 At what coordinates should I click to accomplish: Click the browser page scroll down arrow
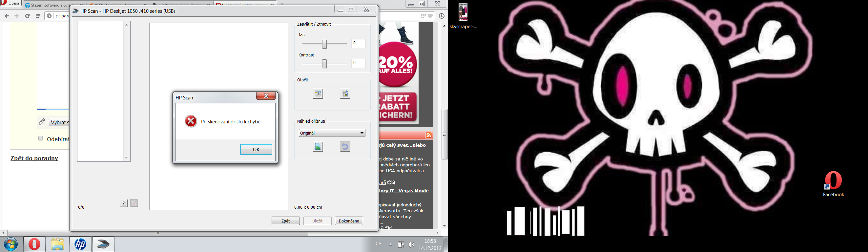[x=445, y=226]
